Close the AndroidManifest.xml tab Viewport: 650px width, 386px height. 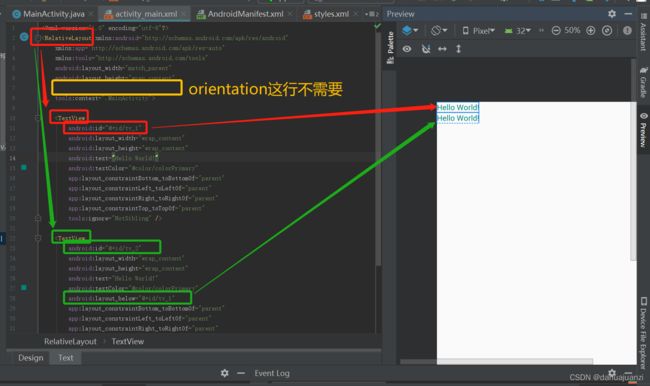pos(290,14)
